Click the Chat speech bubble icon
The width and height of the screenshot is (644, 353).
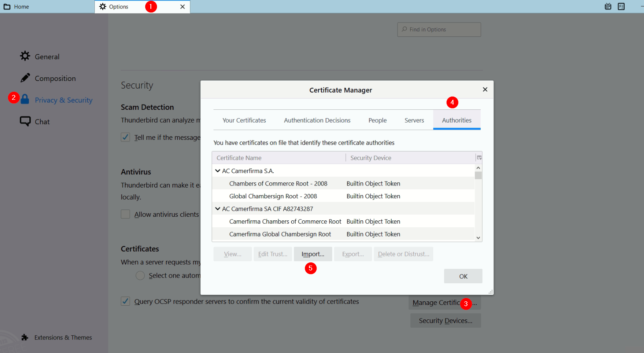pos(25,121)
